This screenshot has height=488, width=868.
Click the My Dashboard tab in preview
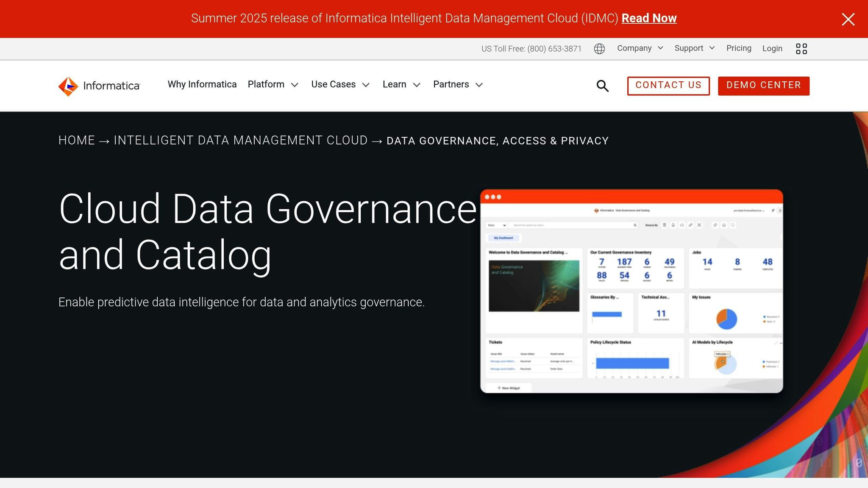point(503,238)
